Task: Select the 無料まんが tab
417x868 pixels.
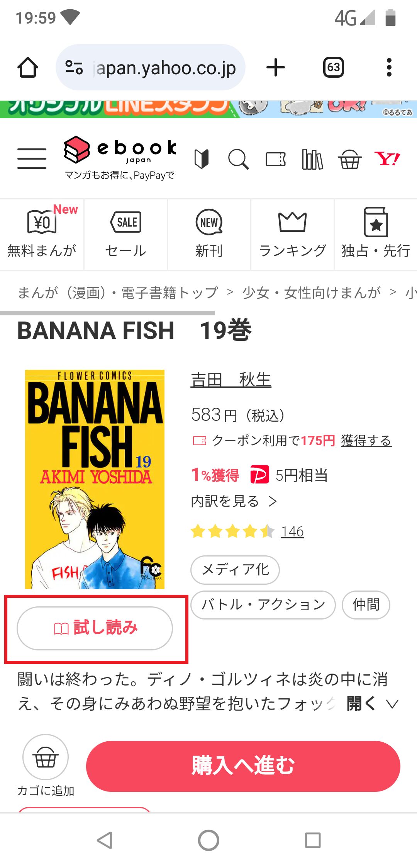Action: coord(42,234)
